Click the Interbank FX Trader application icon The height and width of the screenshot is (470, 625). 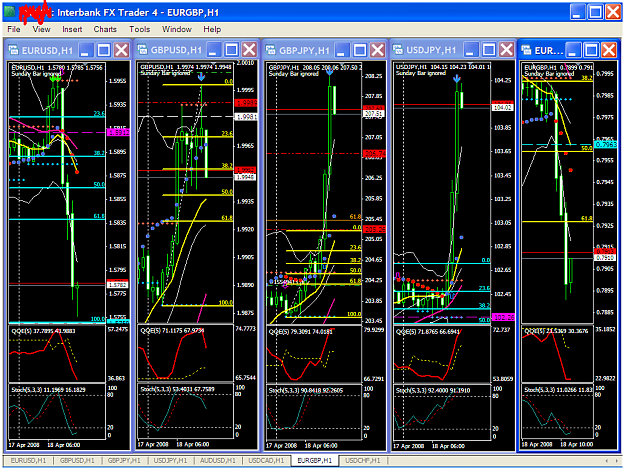(10, 12)
